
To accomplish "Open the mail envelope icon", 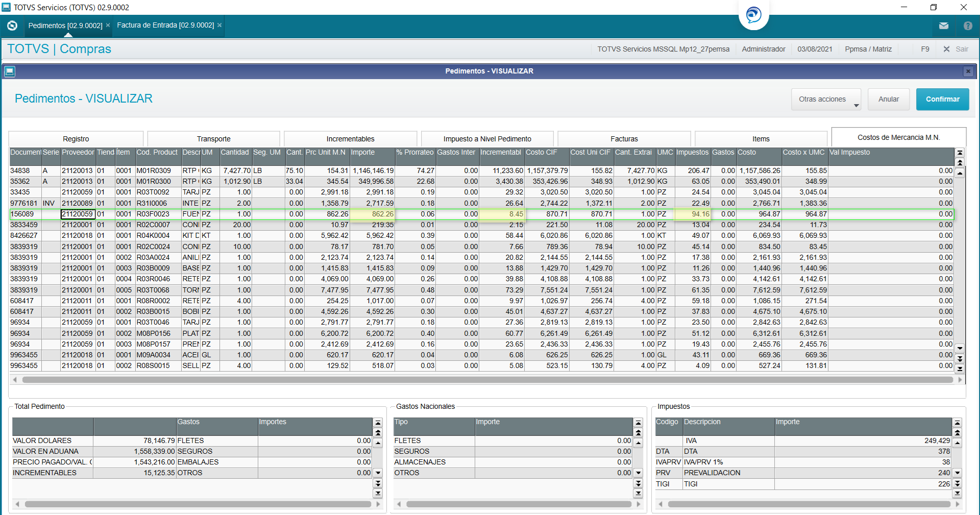I will click(944, 26).
